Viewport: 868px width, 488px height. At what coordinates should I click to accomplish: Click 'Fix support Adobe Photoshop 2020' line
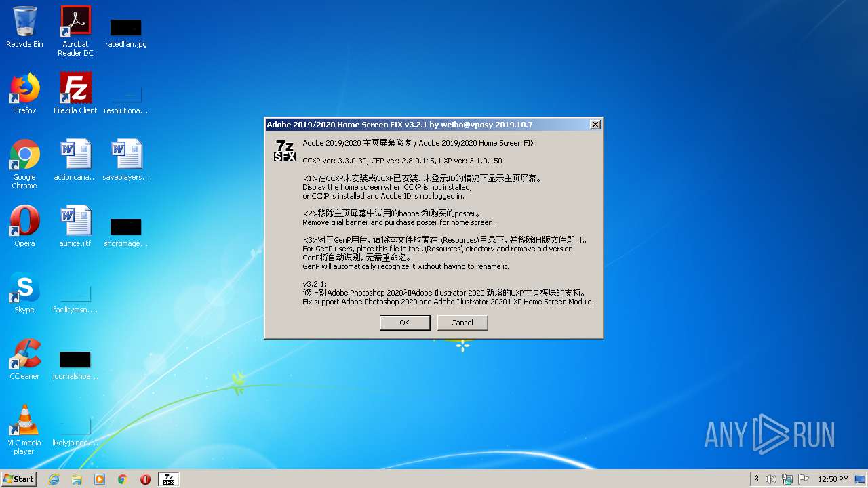click(448, 302)
